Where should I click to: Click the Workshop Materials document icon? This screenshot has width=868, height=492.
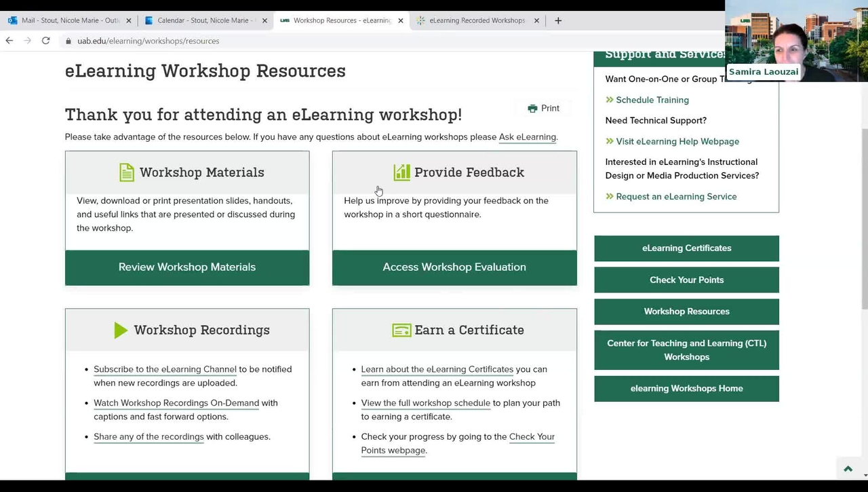point(127,172)
